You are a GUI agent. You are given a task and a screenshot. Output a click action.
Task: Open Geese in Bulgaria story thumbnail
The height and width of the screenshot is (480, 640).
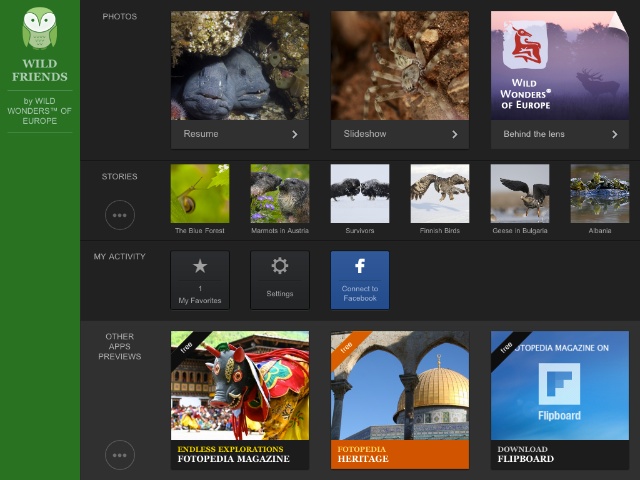tap(520, 193)
